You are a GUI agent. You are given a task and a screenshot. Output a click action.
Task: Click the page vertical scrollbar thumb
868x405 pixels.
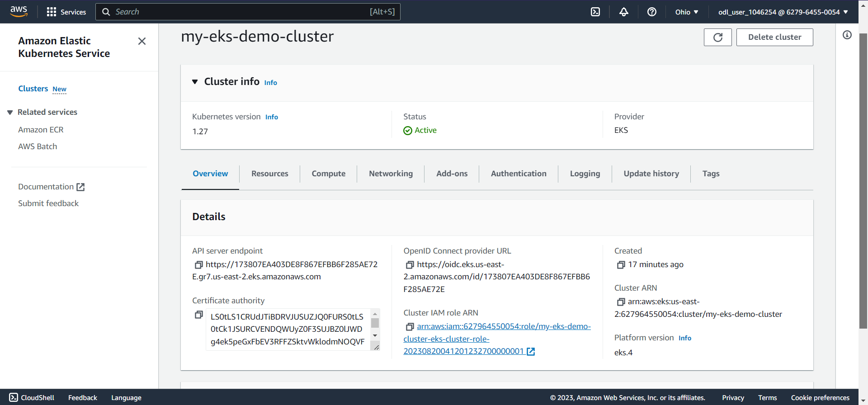863,181
